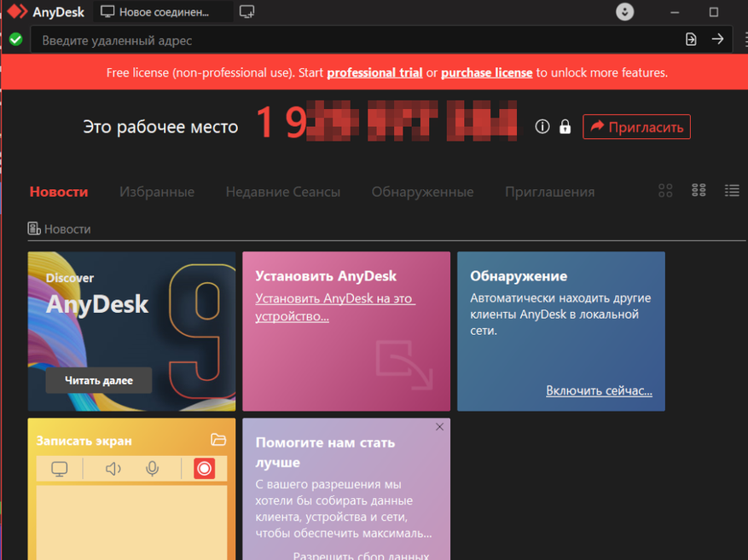Close the 'Помогите нам стать лучше' card
The height and width of the screenshot is (560, 748).
pos(439,426)
